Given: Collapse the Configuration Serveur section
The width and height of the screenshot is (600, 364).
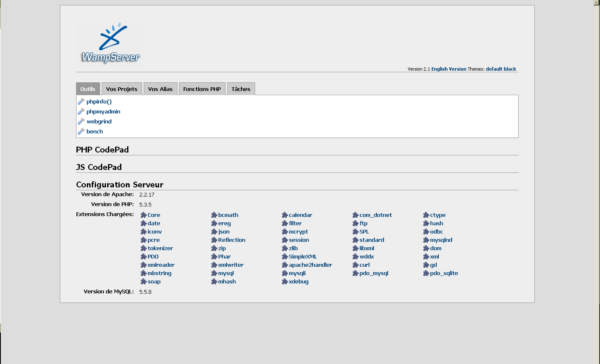Looking at the screenshot, I should click(120, 184).
